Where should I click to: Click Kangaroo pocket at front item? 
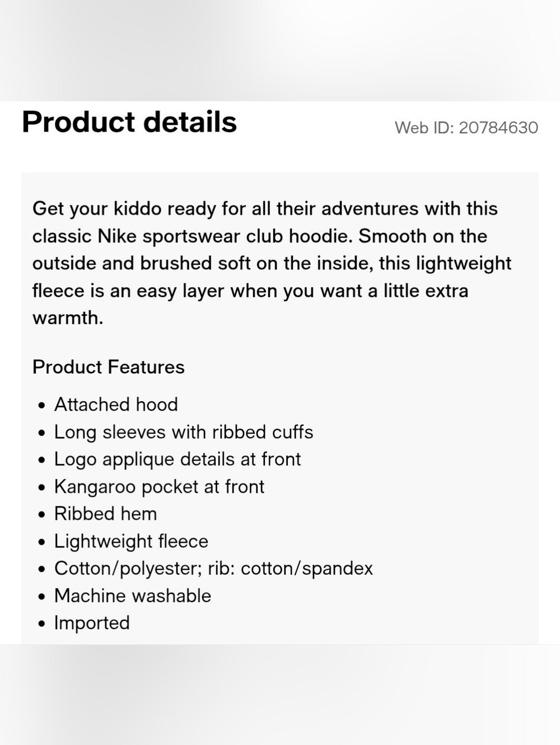point(159,487)
